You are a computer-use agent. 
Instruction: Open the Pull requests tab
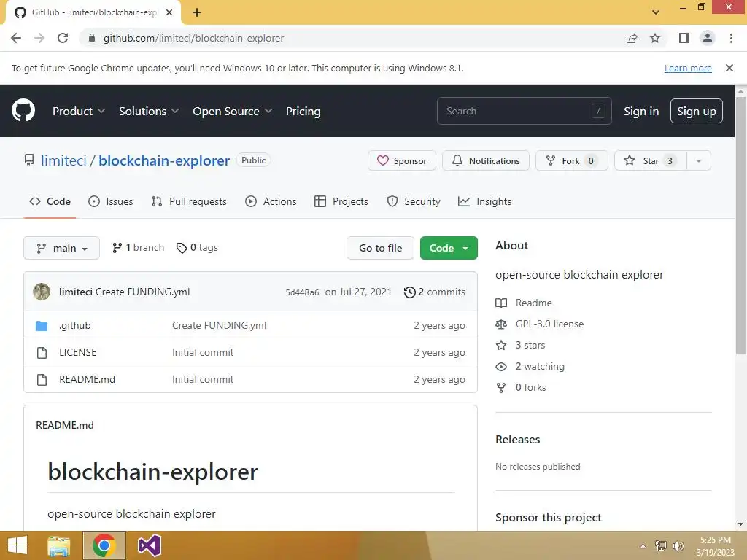(189, 201)
